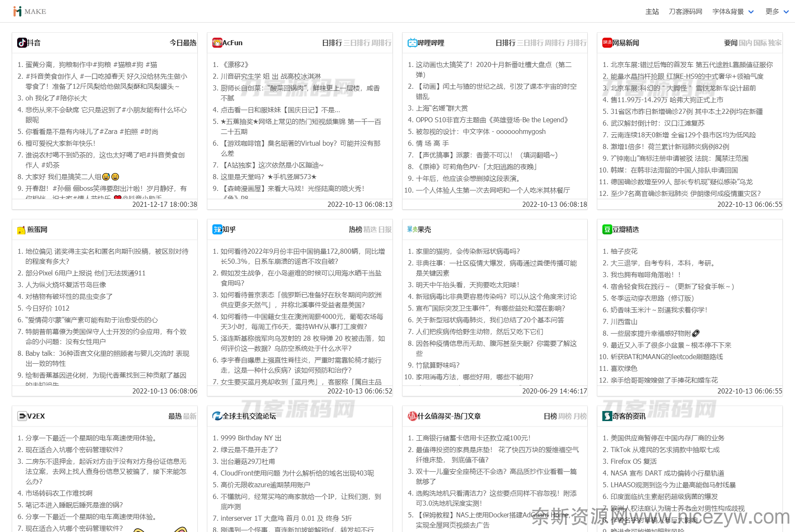The image size is (795, 532).
Task: Open the 刀客源码网 nav link
Action: tap(685, 12)
